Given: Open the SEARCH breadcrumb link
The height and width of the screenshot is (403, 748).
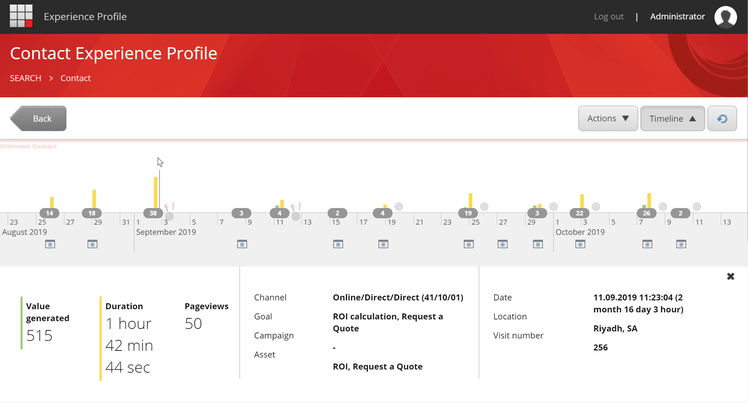Looking at the screenshot, I should click(x=25, y=78).
